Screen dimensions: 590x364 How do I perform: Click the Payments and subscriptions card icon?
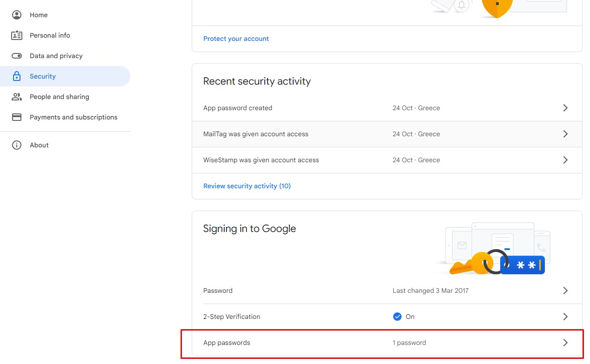(x=17, y=117)
